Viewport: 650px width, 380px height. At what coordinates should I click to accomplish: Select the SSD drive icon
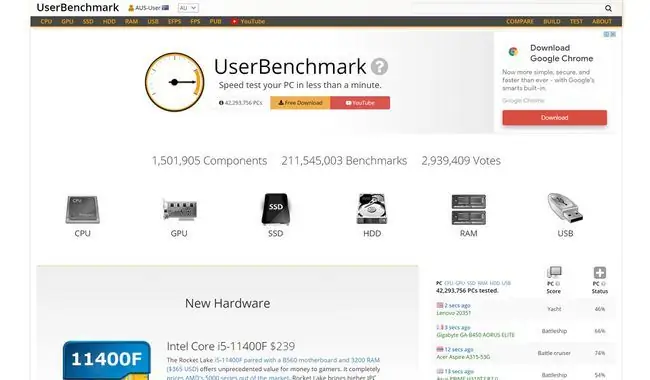tap(276, 209)
